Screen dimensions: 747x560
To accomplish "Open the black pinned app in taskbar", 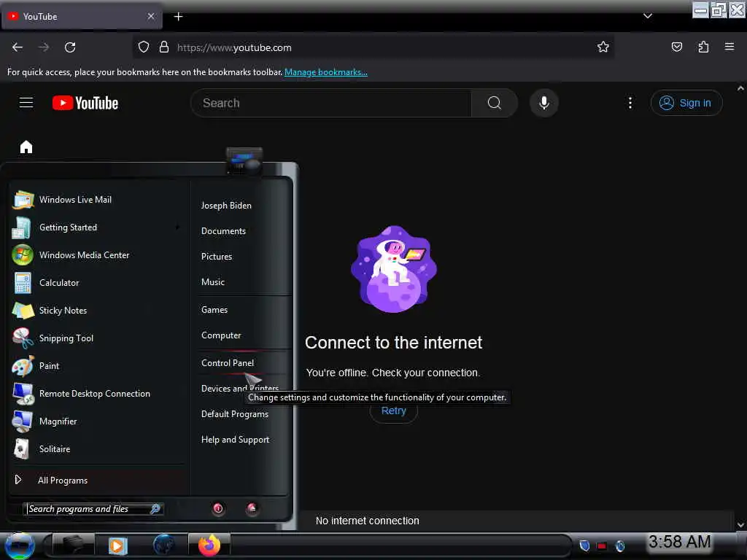I will coord(73,545).
